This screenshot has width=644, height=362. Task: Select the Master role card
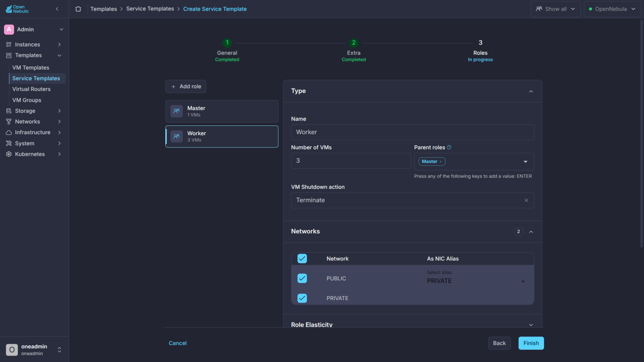(222, 111)
